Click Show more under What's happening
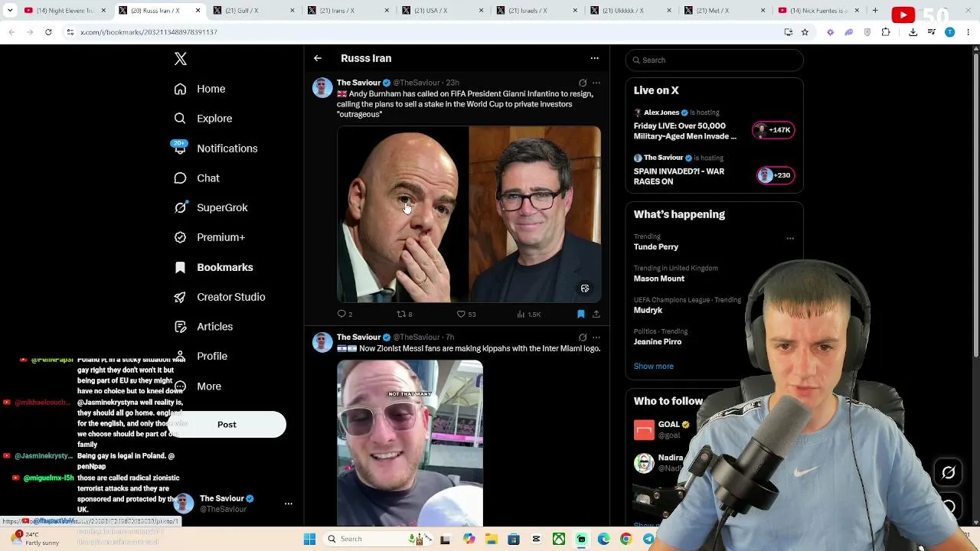 point(654,366)
